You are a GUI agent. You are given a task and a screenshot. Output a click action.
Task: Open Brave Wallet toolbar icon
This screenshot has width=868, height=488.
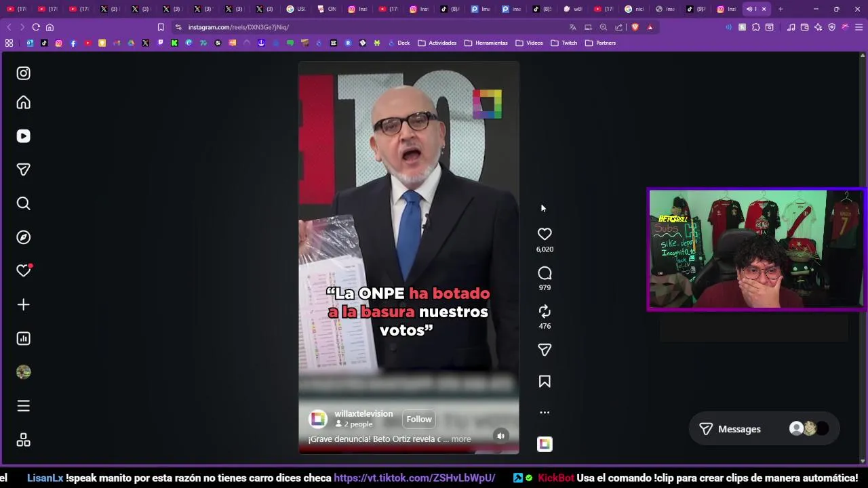point(805,27)
